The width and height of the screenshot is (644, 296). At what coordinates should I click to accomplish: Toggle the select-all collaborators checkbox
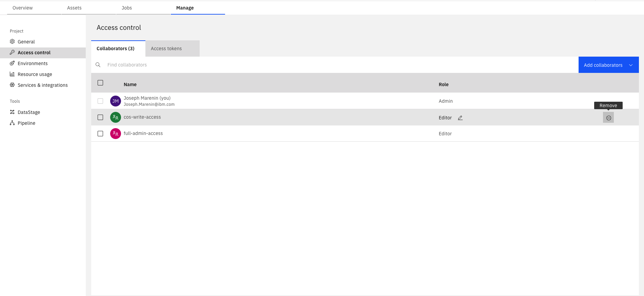(100, 83)
